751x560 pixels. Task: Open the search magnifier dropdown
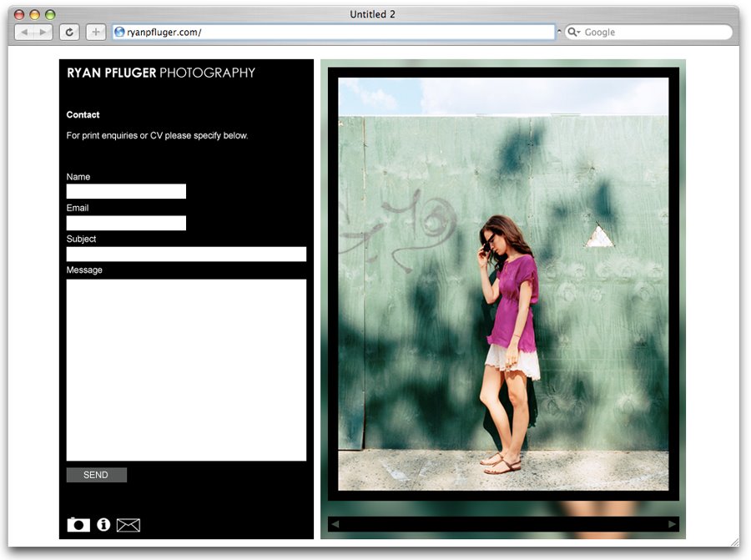point(573,32)
